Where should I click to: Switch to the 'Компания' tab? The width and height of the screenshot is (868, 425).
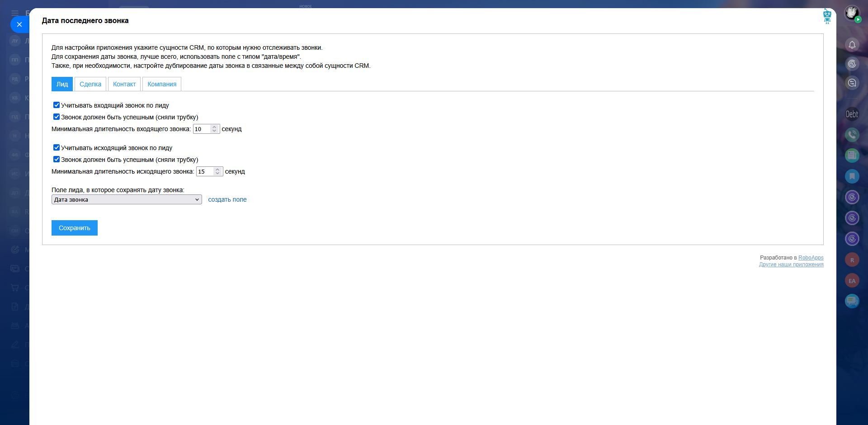point(162,84)
